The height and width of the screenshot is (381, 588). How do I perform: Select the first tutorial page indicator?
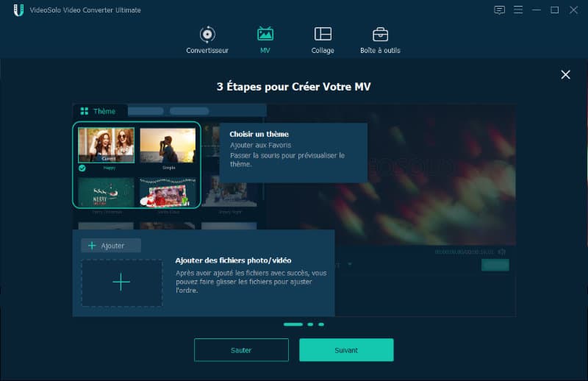293,324
